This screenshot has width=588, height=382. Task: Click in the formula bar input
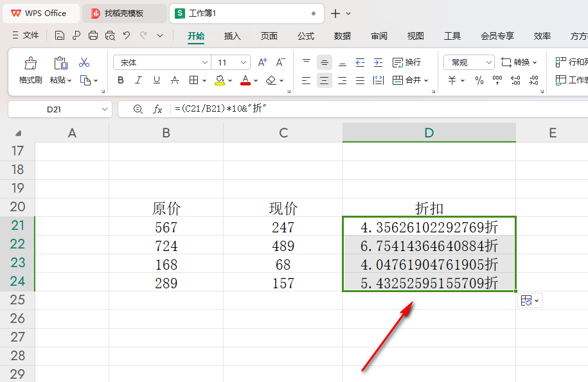(x=379, y=109)
